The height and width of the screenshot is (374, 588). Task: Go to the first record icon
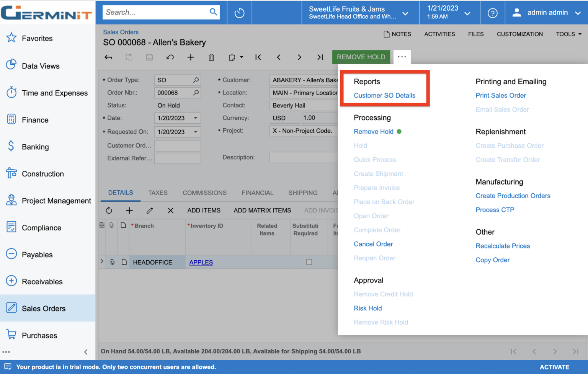258,57
